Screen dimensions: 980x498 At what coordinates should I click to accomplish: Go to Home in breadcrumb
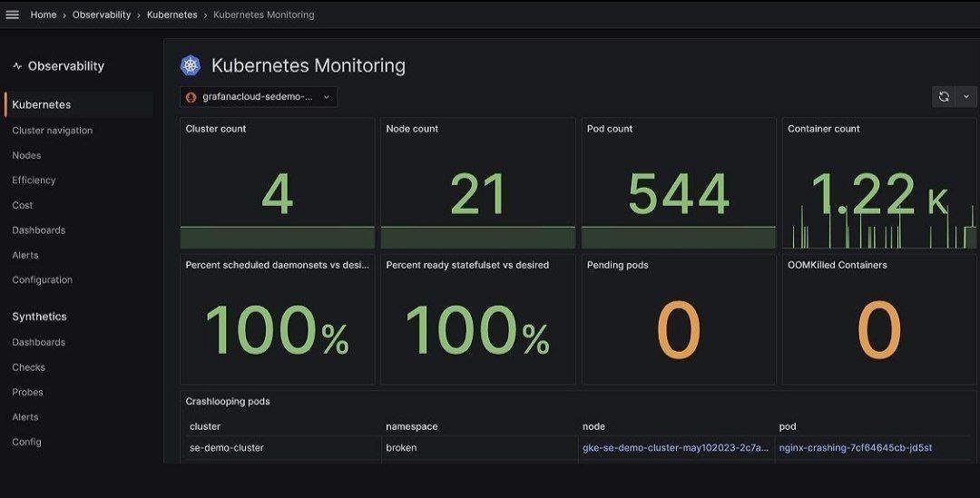tap(44, 15)
